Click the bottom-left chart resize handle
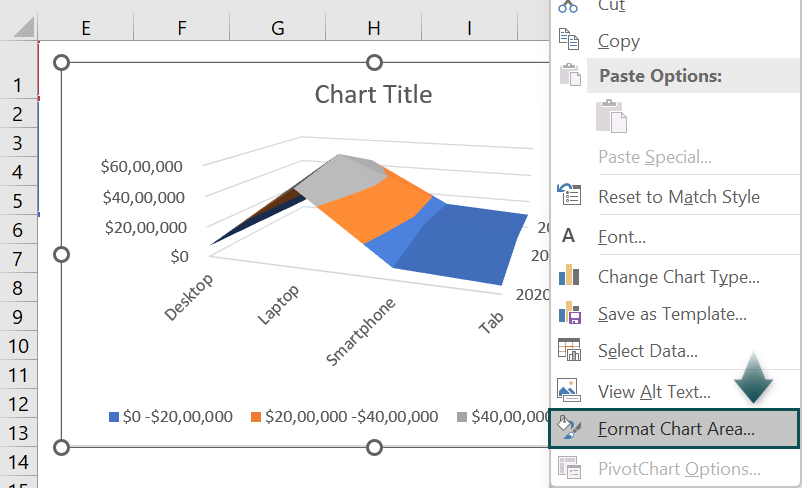 (x=61, y=448)
